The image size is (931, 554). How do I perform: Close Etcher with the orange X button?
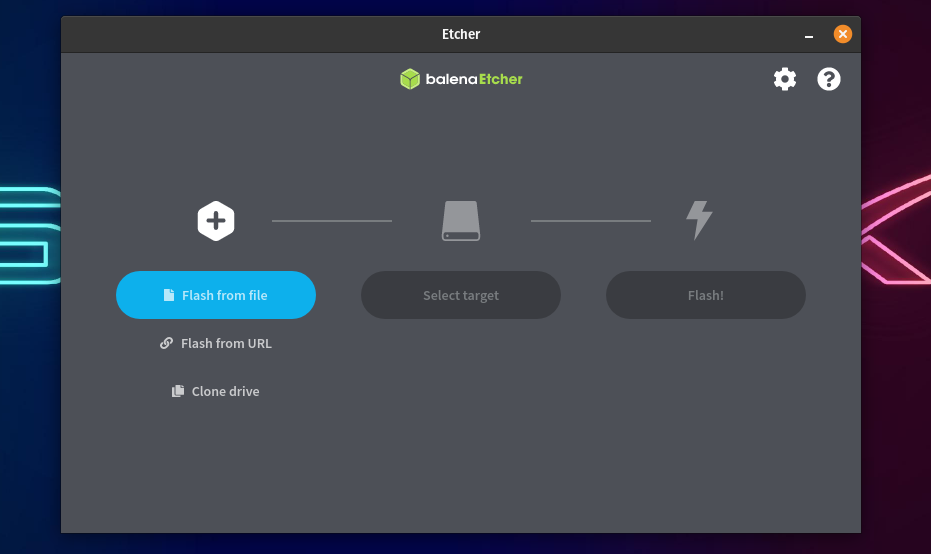(842, 34)
